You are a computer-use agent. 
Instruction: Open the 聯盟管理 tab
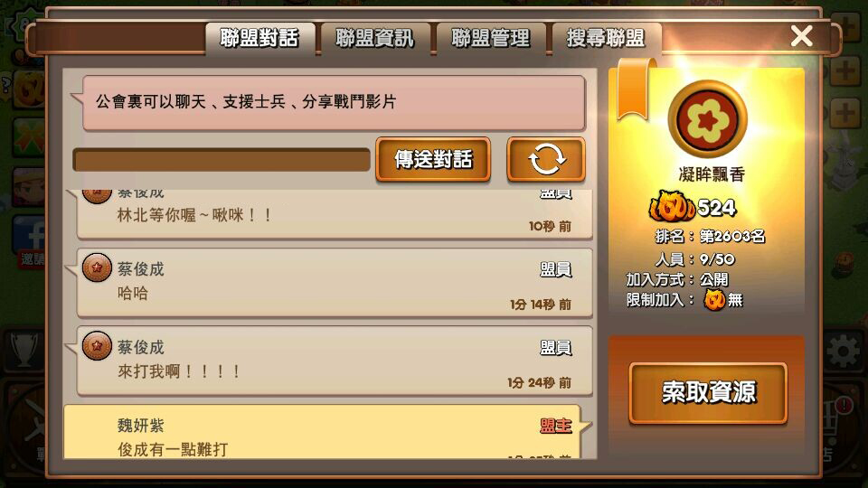click(x=490, y=38)
